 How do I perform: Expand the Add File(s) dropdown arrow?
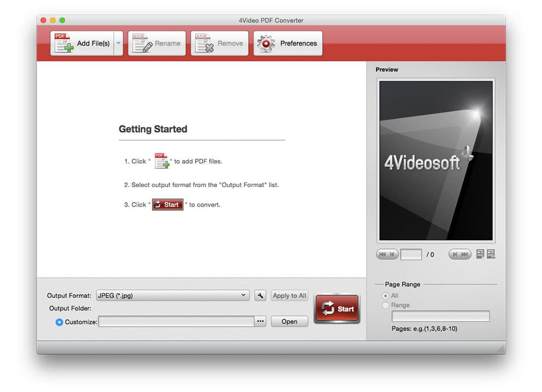click(x=118, y=43)
